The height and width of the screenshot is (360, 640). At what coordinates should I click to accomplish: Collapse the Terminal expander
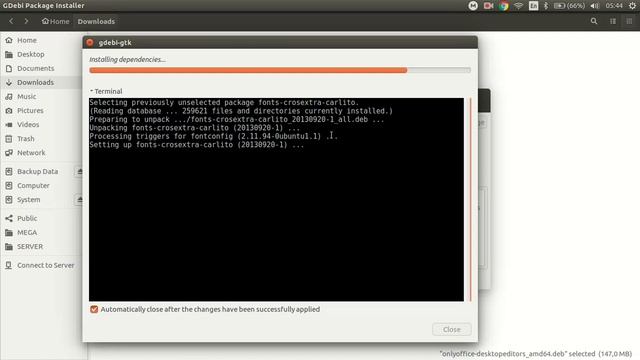point(106,91)
